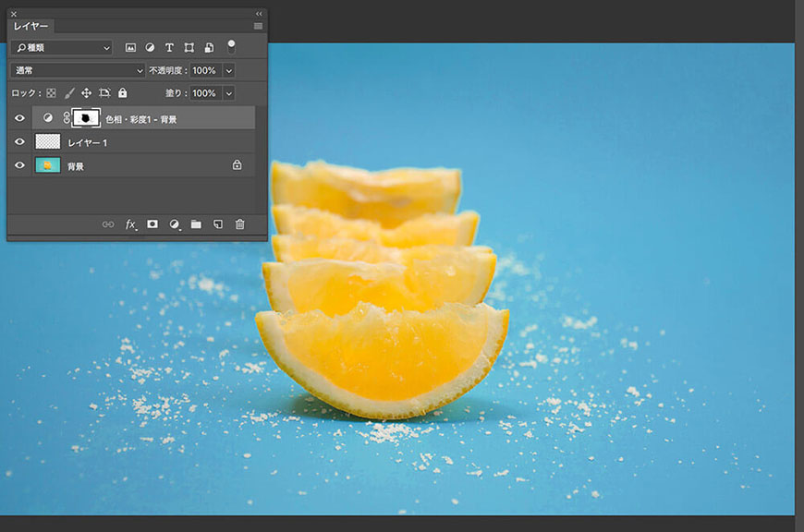Toggle the layer filtering on/off switch
Screen dimensions: 804x532
[x=231, y=45]
